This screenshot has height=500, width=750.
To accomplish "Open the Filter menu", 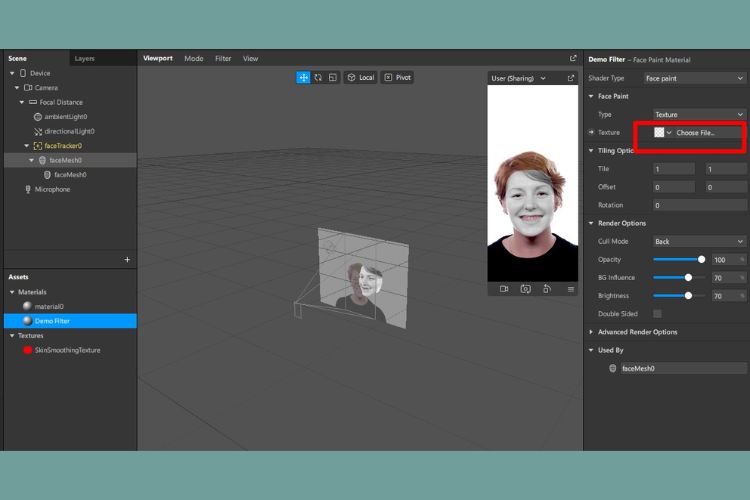I will click(x=223, y=58).
